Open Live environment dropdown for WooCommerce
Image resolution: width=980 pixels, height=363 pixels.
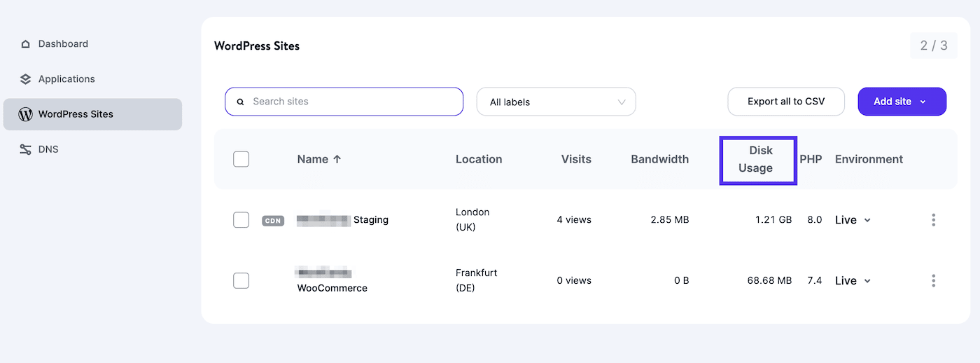853,280
